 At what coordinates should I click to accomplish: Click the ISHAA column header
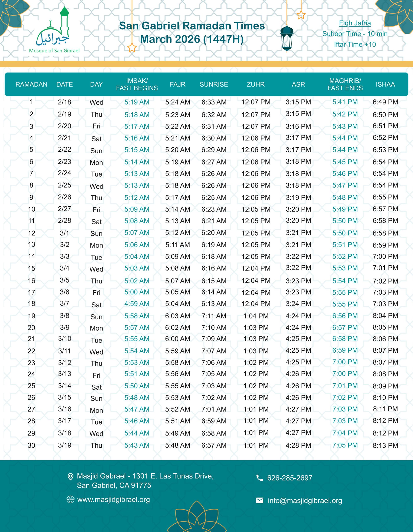click(385, 84)
